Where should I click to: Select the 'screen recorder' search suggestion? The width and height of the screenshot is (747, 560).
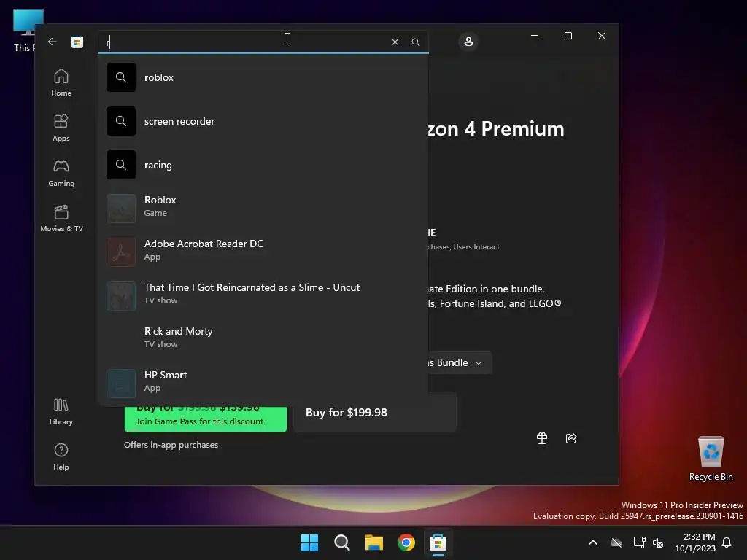(x=263, y=121)
